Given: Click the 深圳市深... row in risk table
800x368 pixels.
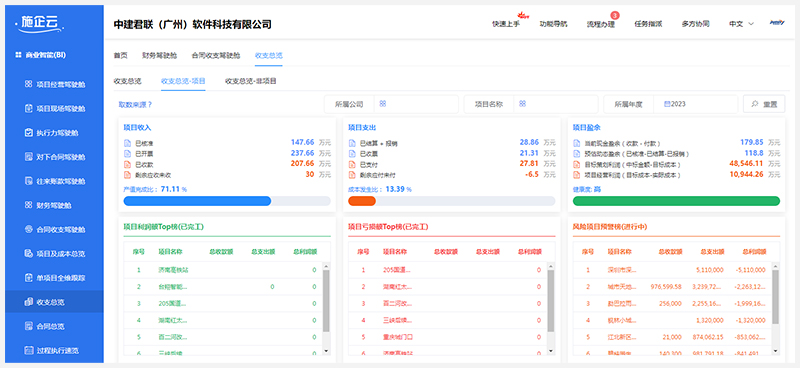Looking at the screenshot, I should [x=672, y=270].
